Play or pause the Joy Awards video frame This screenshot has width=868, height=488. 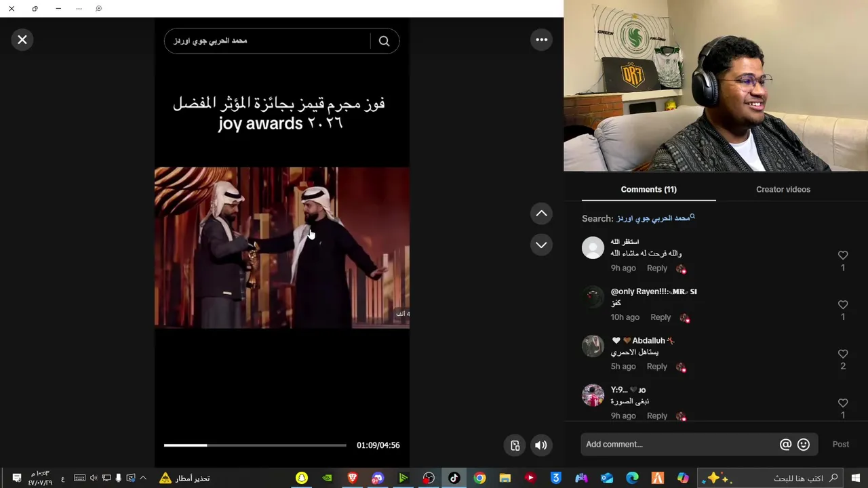pos(282,248)
